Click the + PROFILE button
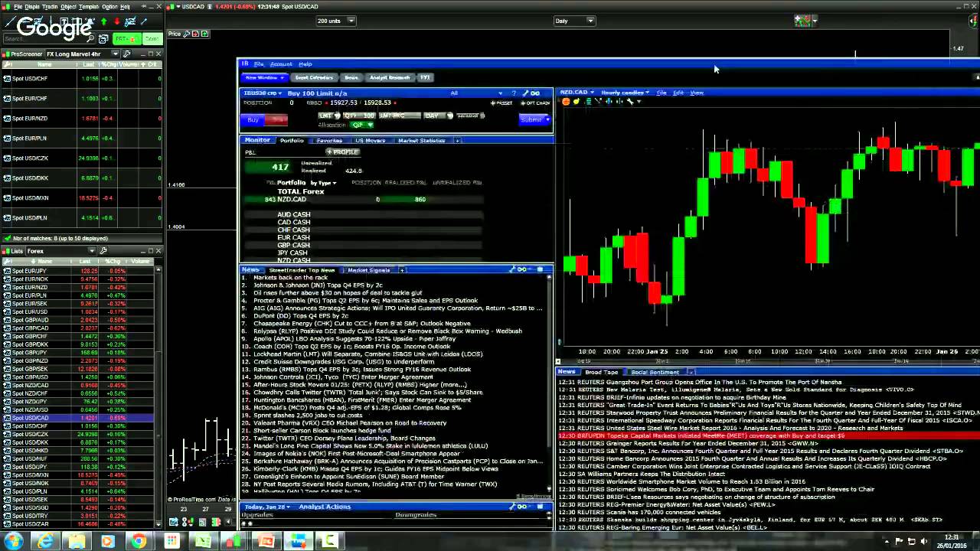This screenshot has width=980, height=551. click(343, 152)
